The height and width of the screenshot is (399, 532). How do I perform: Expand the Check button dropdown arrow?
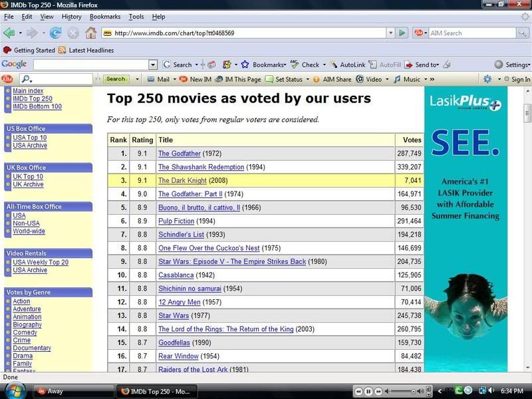click(324, 65)
